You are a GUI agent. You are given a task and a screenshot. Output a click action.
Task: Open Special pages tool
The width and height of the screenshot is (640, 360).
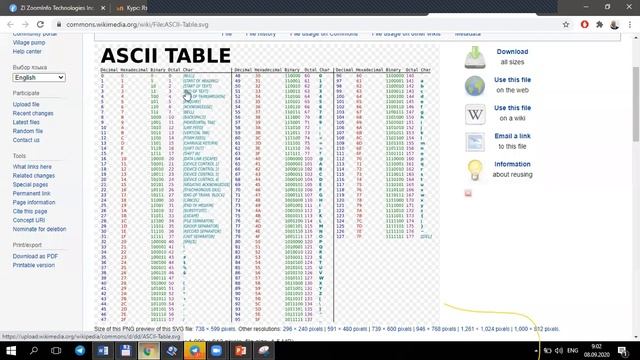(x=30, y=185)
